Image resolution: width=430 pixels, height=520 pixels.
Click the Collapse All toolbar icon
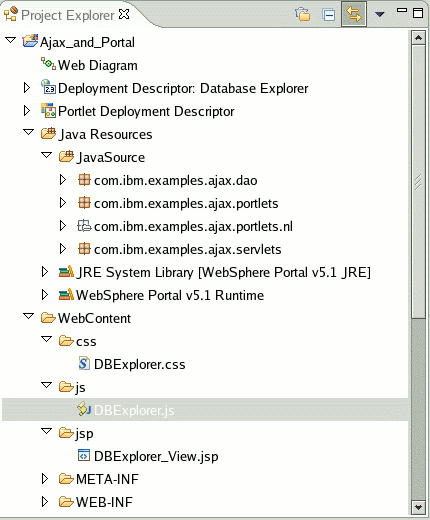(x=329, y=15)
